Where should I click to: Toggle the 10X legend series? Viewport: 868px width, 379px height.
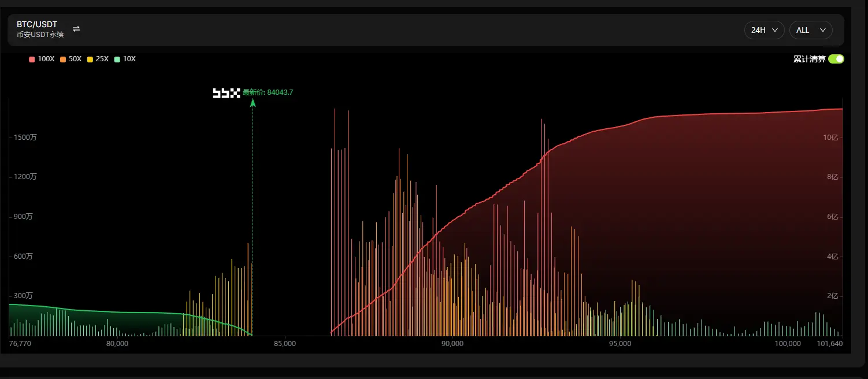125,59
